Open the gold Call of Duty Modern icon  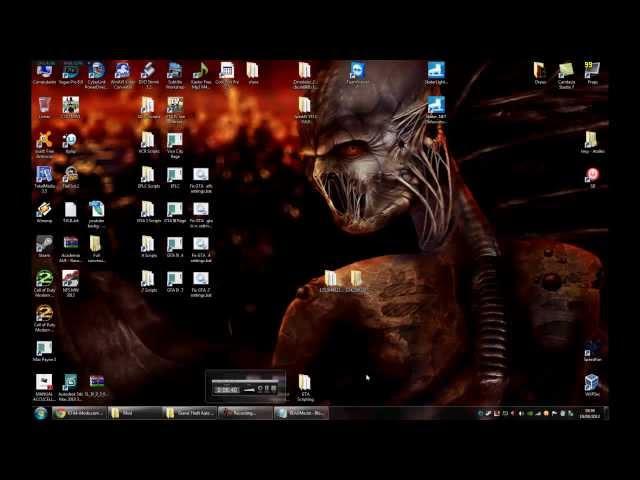pos(44,318)
